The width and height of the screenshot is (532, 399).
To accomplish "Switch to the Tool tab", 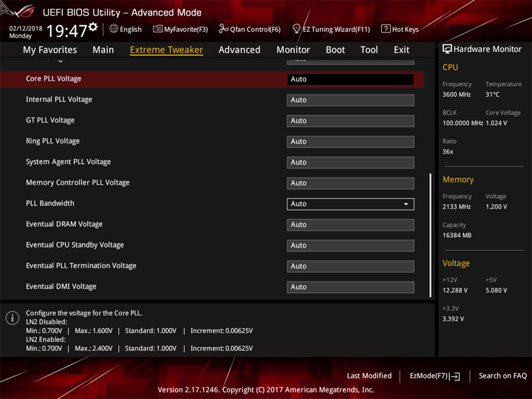I will [369, 50].
